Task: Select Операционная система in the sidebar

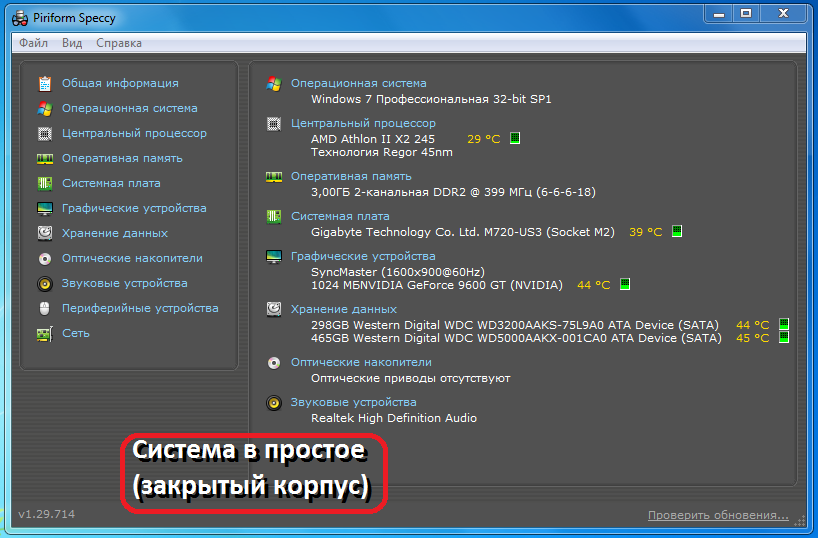Action: [129, 109]
